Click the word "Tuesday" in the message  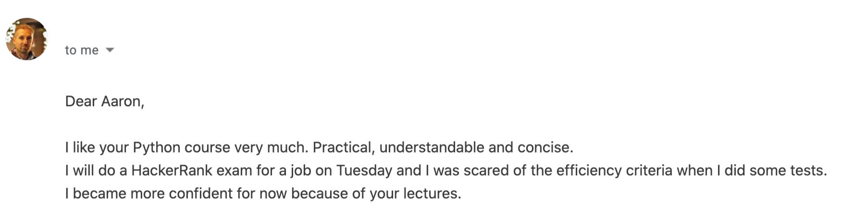(x=364, y=170)
